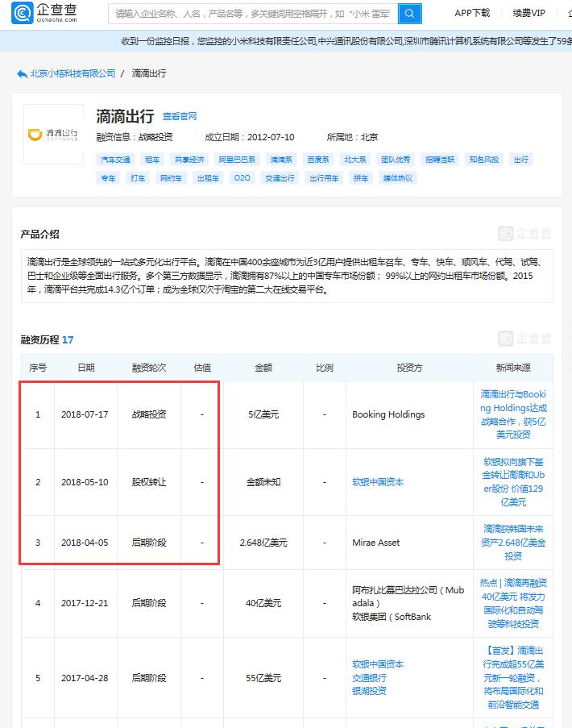The height and width of the screenshot is (728, 572).
Task: Click the 新闻来源 column header
Action: click(513, 368)
